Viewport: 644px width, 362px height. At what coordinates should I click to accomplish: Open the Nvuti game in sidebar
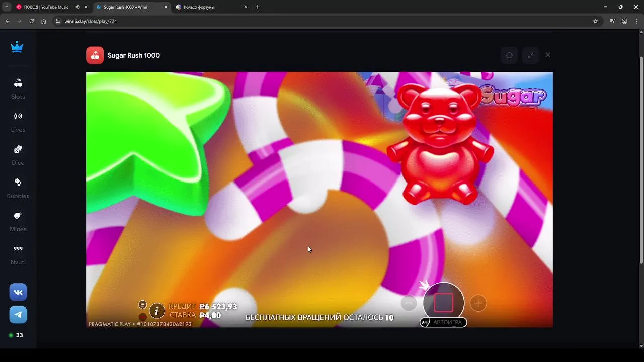(x=18, y=254)
